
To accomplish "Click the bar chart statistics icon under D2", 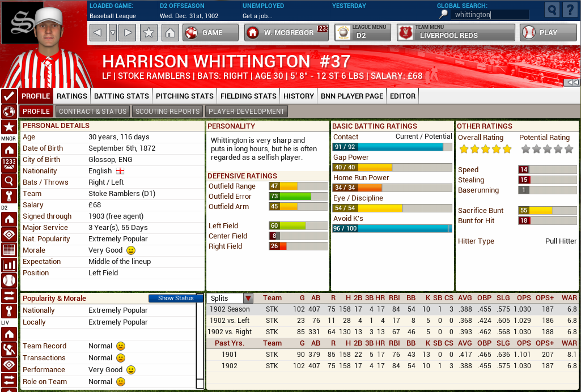I will pyautogui.click(x=8, y=265).
